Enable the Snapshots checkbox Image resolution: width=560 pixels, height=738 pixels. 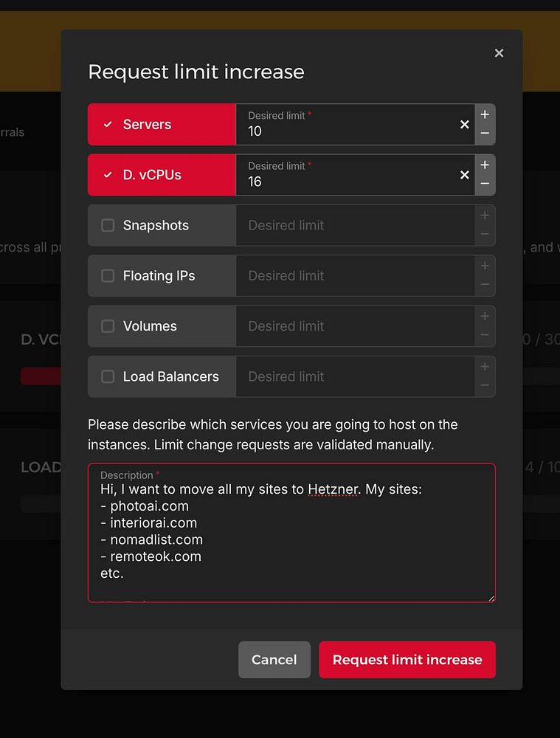(108, 225)
